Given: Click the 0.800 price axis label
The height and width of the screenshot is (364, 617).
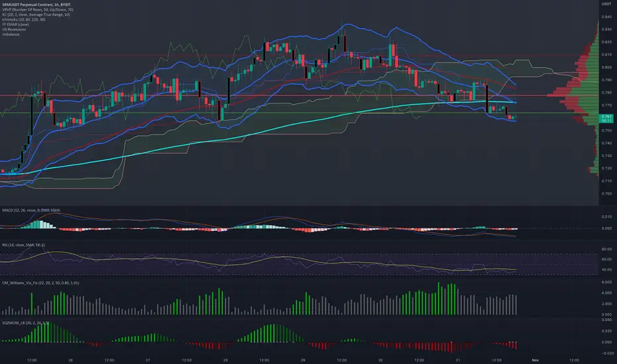Looking at the screenshot, I should [x=606, y=68].
